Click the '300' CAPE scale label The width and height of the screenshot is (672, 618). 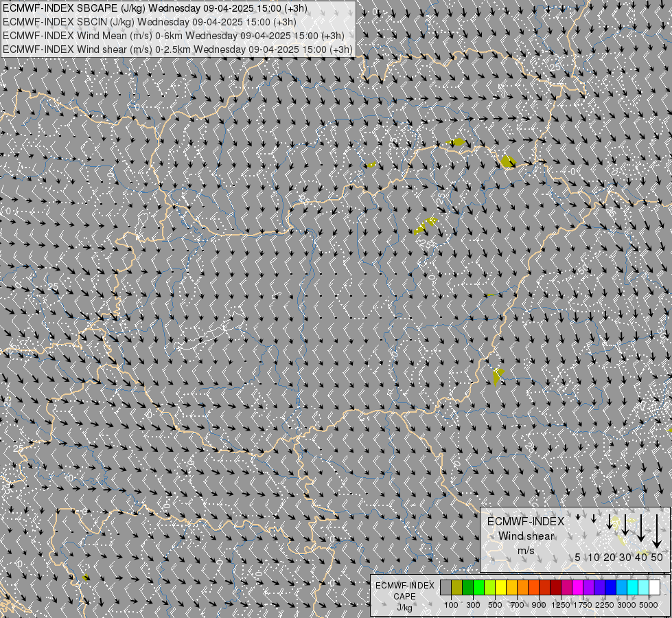coord(473,605)
